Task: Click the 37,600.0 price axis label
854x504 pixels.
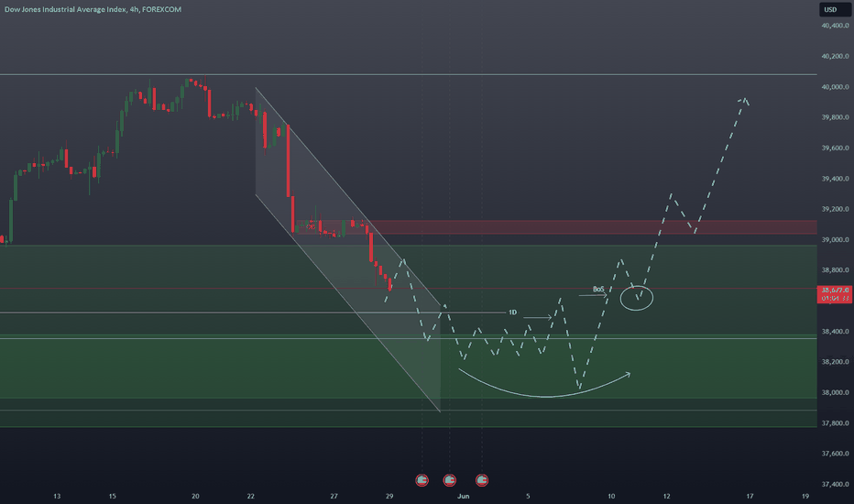Action: pyautogui.click(x=835, y=454)
